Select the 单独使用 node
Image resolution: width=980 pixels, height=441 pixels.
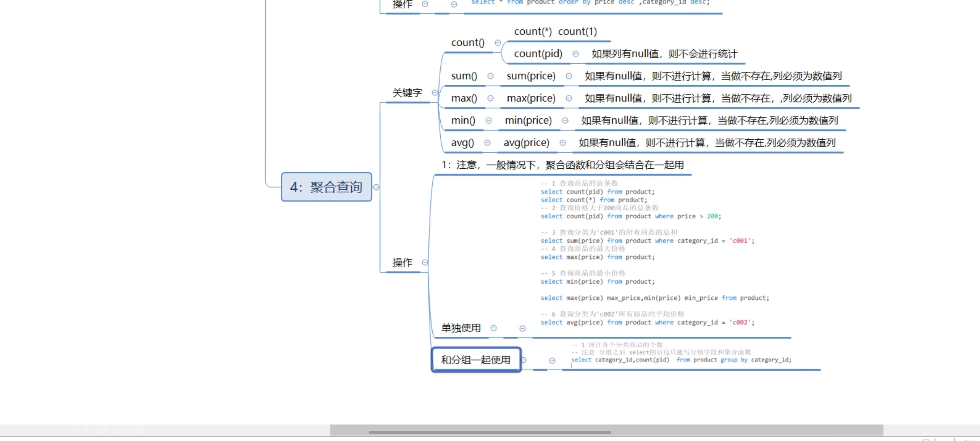click(x=461, y=328)
